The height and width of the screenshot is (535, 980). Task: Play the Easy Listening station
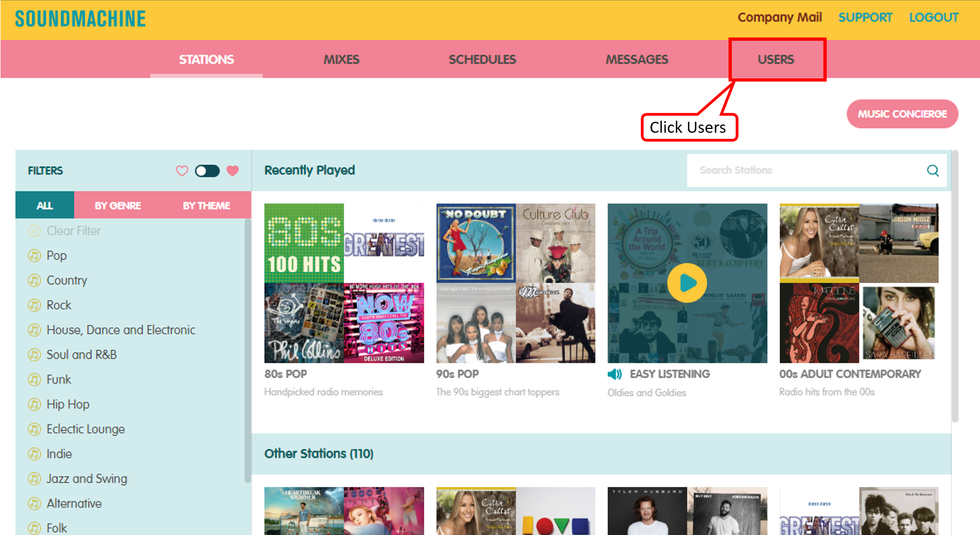(687, 283)
